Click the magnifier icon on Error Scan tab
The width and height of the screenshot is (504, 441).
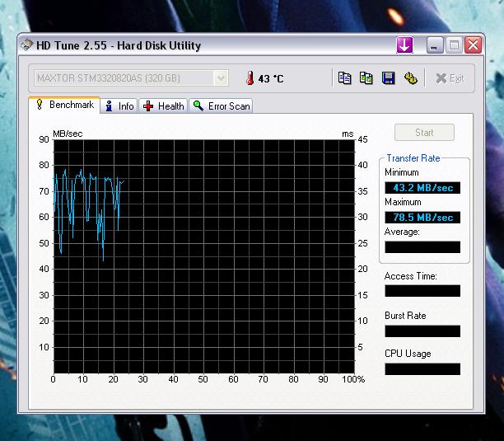pos(198,106)
